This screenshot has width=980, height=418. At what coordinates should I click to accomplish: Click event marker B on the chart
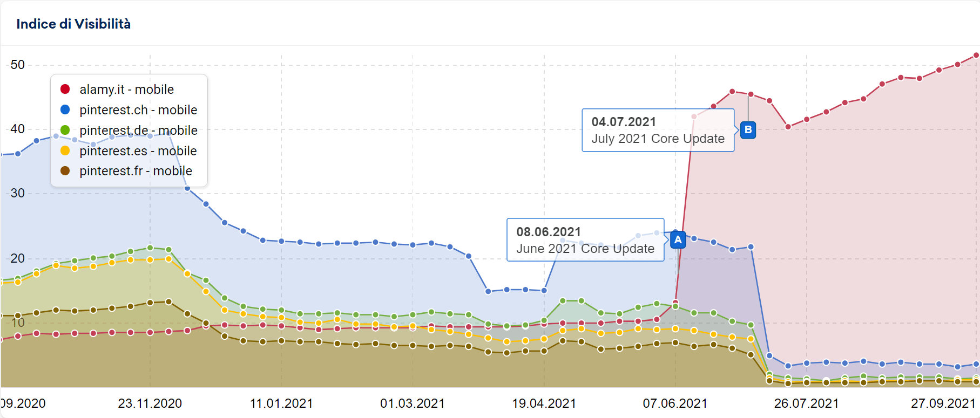748,129
